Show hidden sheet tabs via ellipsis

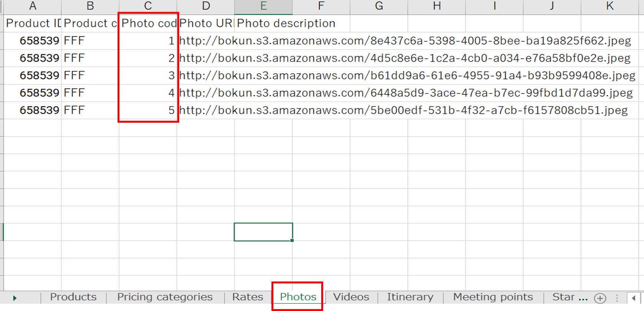(583, 298)
